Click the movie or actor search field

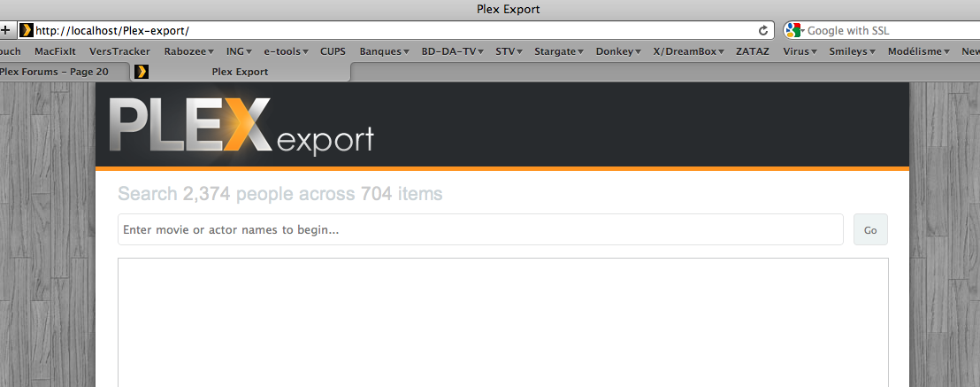pyautogui.click(x=480, y=230)
